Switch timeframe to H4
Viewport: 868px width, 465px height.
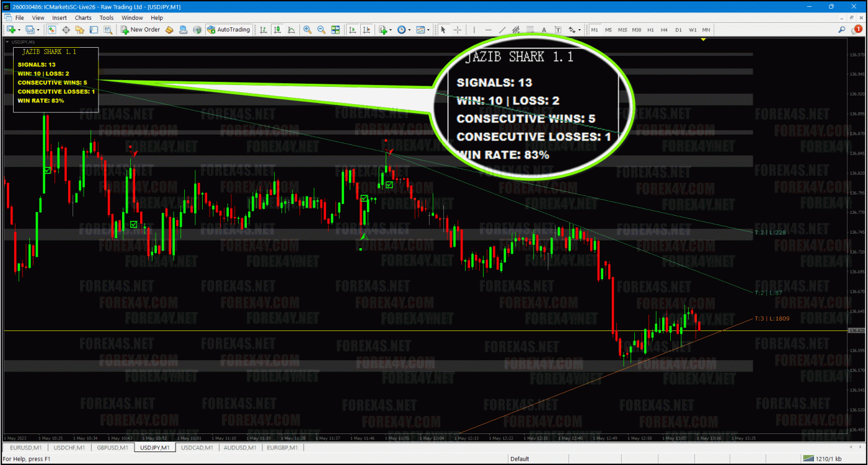[664, 30]
